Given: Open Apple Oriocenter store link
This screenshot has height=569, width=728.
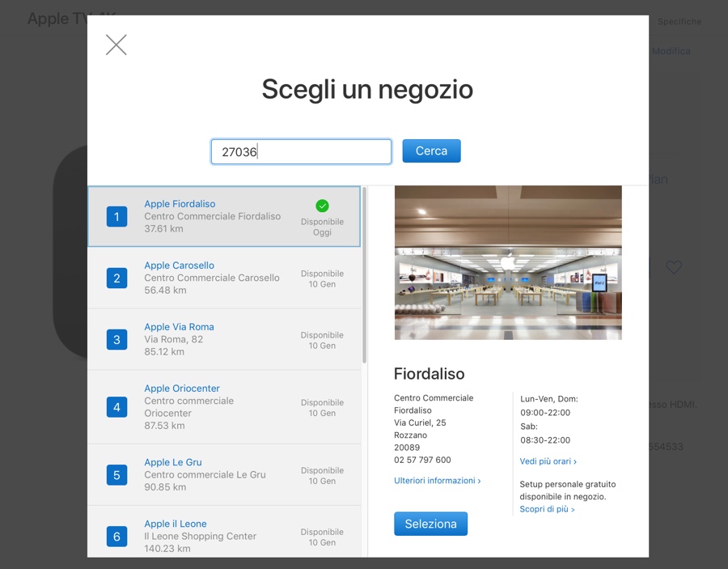Looking at the screenshot, I should pos(182,389).
